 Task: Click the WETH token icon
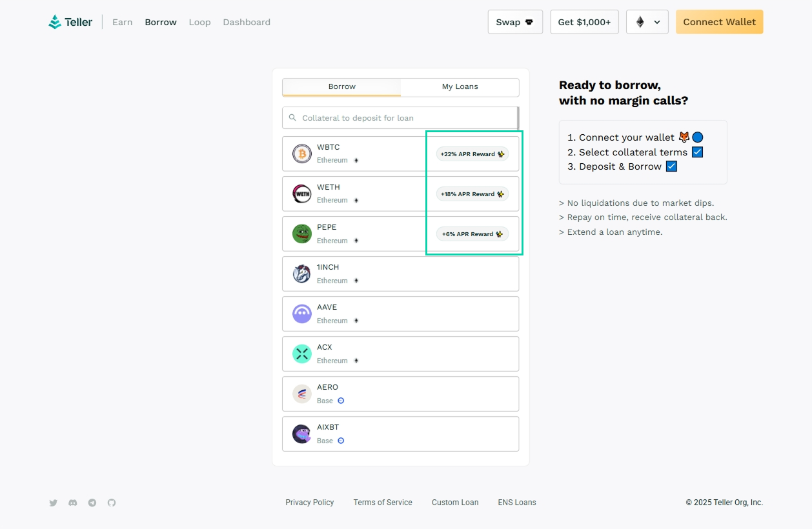pos(302,194)
